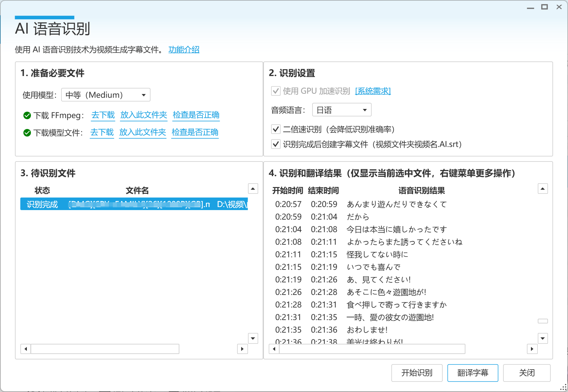Click the up arrow of the file list scrollbar
The image size is (568, 392).
click(253, 189)
